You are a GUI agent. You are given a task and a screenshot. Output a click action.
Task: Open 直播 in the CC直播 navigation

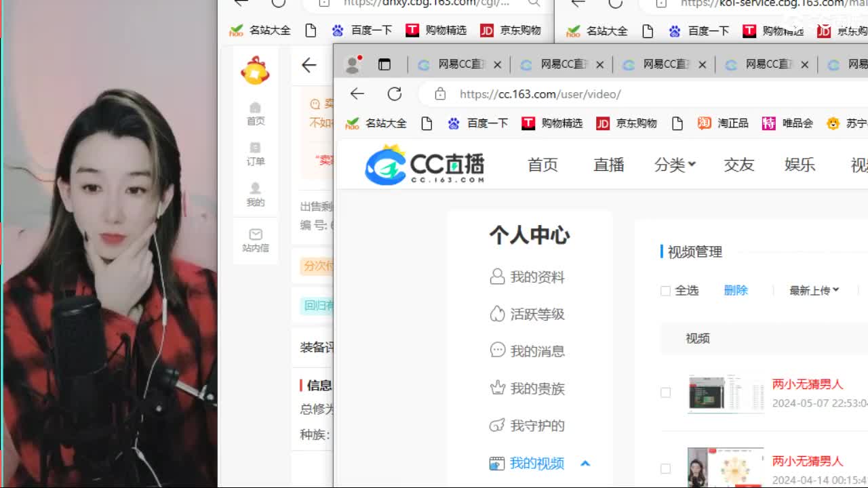coord(608,165)
